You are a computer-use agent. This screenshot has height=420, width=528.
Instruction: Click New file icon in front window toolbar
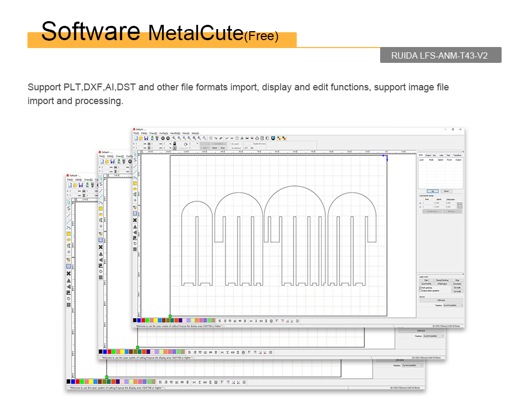(x=136, y=138)
